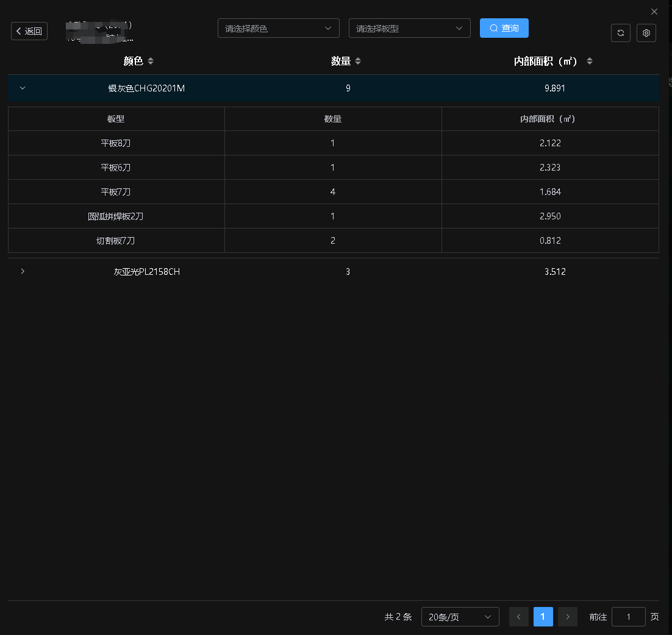Open the 请选择颜色 dropdown
672x635 pixels.
pos(279,28)
